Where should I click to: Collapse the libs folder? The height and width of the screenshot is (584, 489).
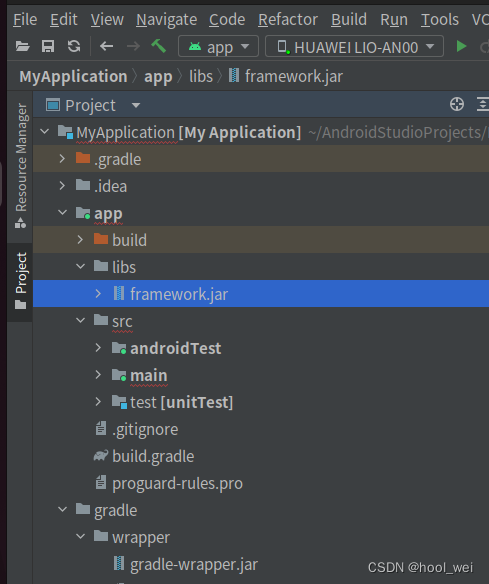tap(80, 266)
